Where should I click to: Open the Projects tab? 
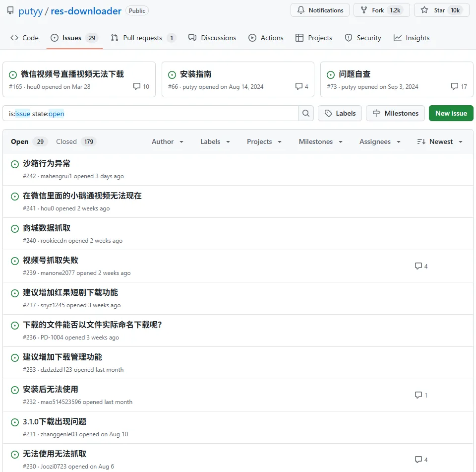coord(314,38)
